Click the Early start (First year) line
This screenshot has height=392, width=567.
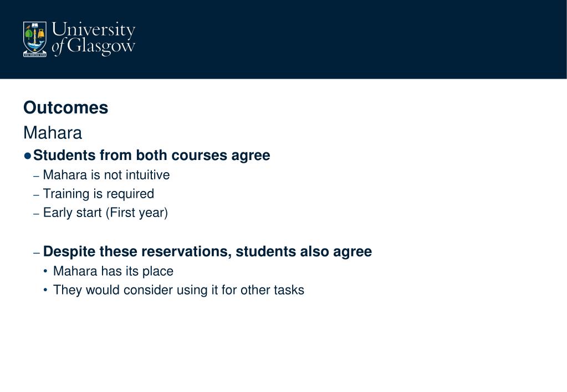(106, 213)
